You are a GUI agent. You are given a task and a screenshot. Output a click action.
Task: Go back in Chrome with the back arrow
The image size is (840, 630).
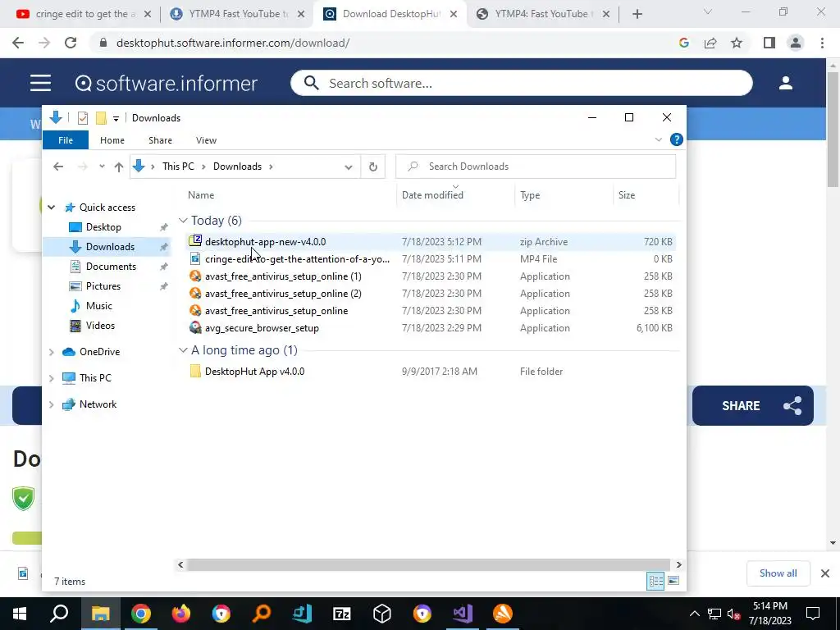point(18,43)
